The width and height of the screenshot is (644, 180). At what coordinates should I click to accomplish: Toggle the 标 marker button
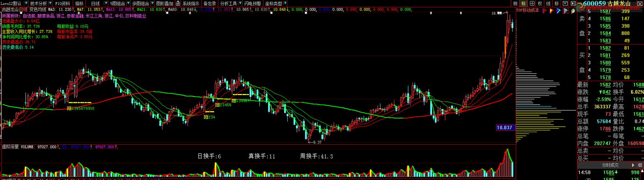(x=523, y=4)
